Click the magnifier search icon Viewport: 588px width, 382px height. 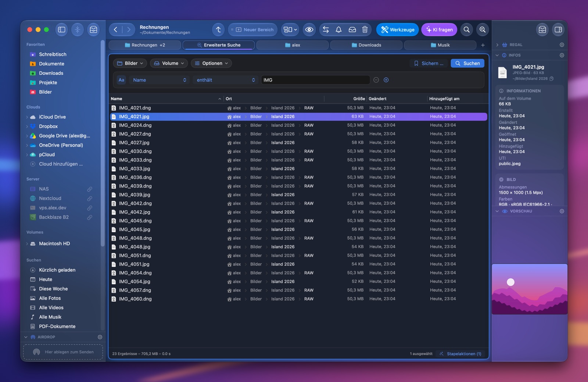tap(467, 30)
